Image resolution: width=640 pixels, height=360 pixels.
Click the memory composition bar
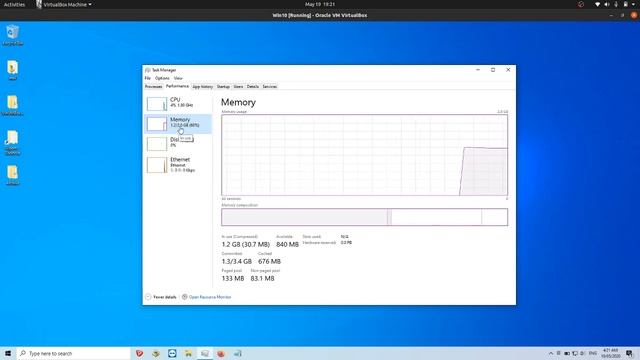(364, 217)
